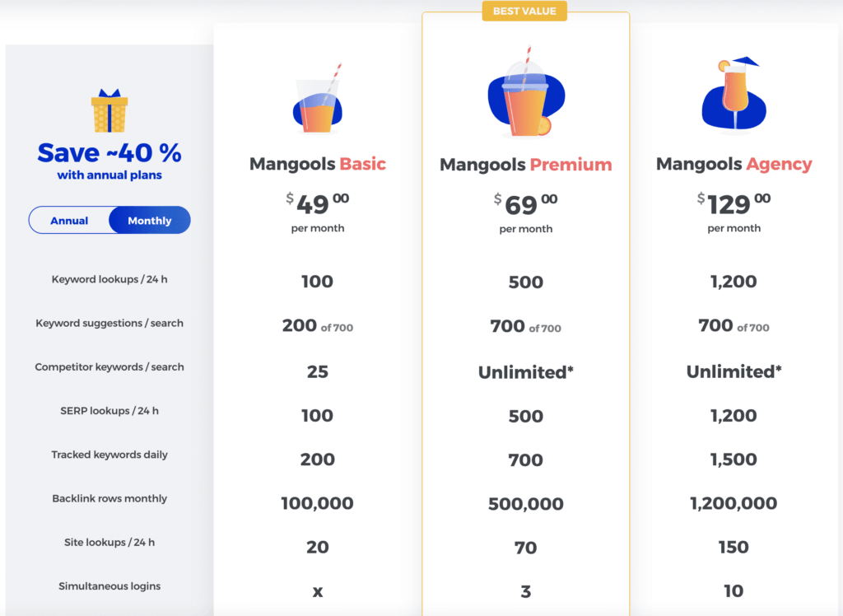Image resolution: width=843 pixels, height=616 pixels.
Task: Select the Mangools Basic plan title
Action: pyautogui.click(x=318, y=164)
